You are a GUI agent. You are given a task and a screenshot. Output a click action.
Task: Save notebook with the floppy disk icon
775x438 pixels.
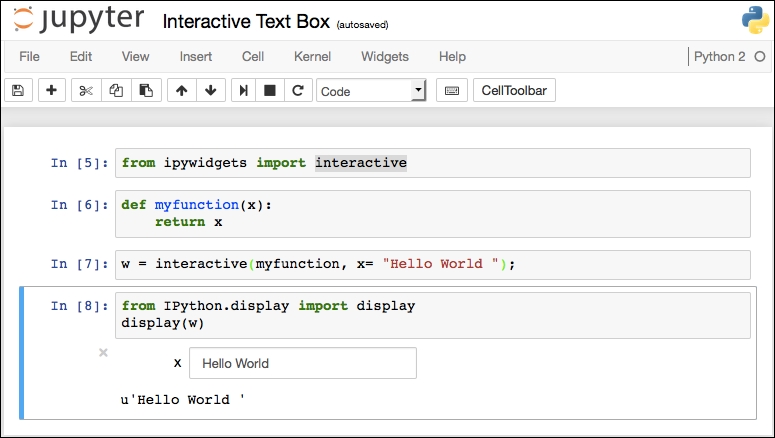[x=18, y=90]
